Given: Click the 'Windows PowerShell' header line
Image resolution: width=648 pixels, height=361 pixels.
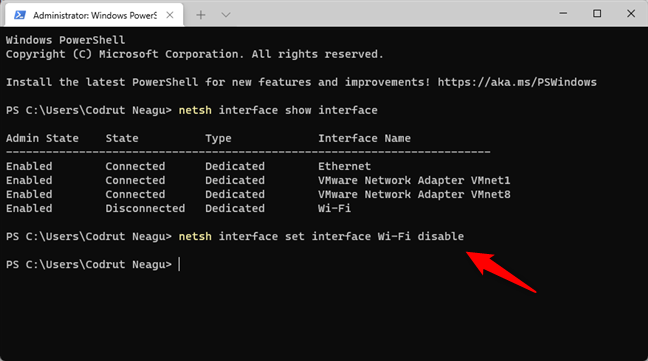Looking at the screenshot, I should (65, 40).
